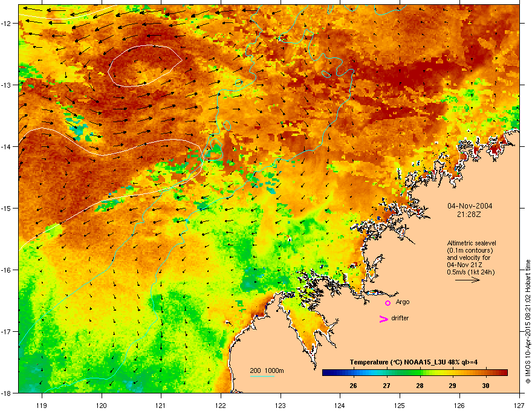Click longitude axis label 120
532x411 pixels.
(102, 406)
